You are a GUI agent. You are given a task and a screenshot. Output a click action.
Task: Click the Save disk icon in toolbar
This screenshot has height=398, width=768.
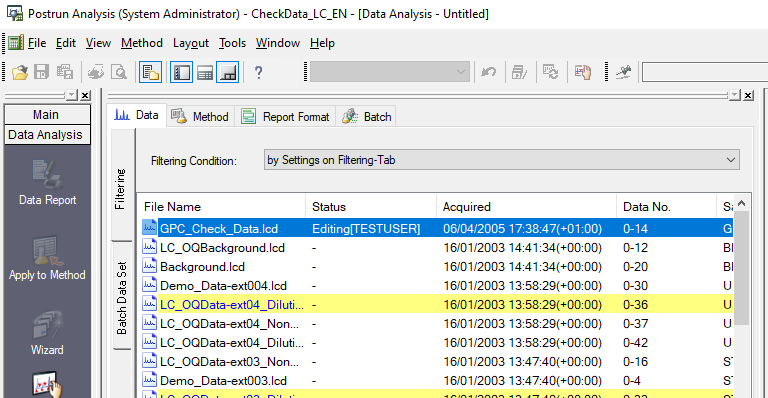tap(42, 72)
